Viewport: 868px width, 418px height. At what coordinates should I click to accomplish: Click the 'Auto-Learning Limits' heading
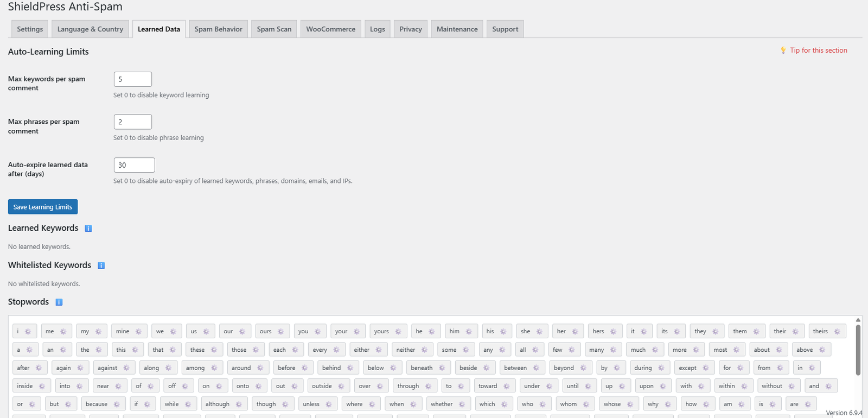pyautogui.click(x=48, y=52)
